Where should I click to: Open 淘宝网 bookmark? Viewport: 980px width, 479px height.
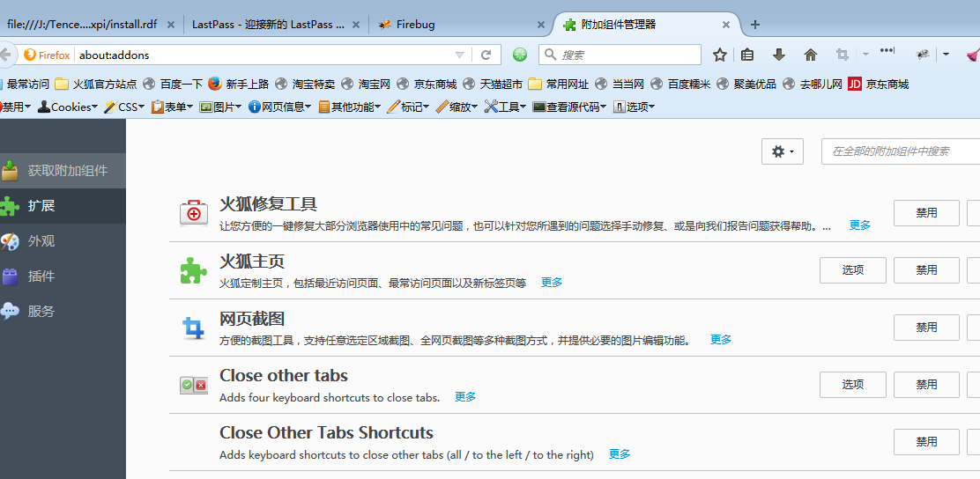366,84
